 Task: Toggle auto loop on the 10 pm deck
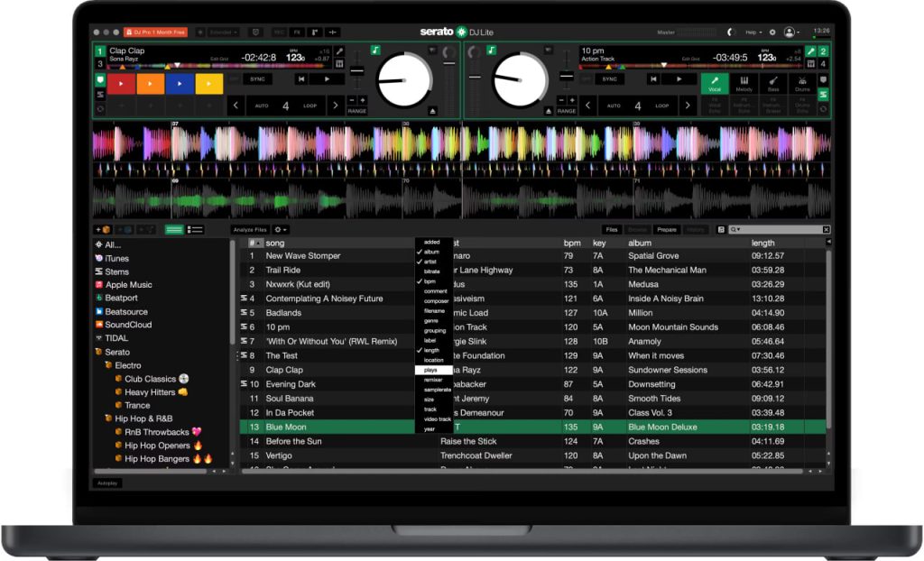click(x=614, y=106)
